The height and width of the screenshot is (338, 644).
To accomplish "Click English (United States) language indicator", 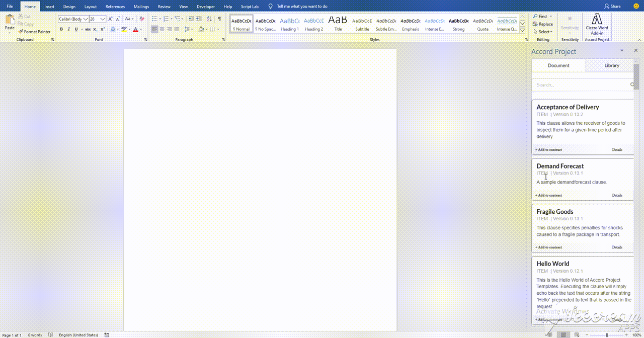I will pos(78,335).
